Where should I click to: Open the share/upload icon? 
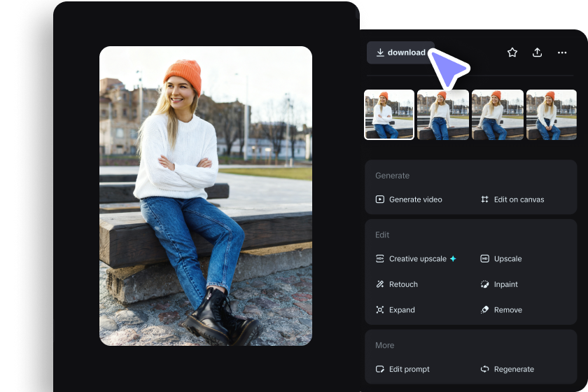537,52
